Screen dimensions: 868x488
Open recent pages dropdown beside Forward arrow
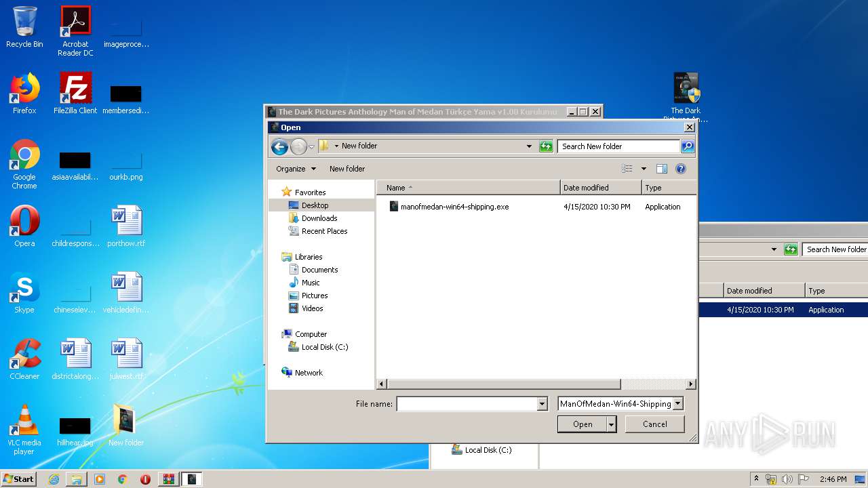tap(311, 146)
